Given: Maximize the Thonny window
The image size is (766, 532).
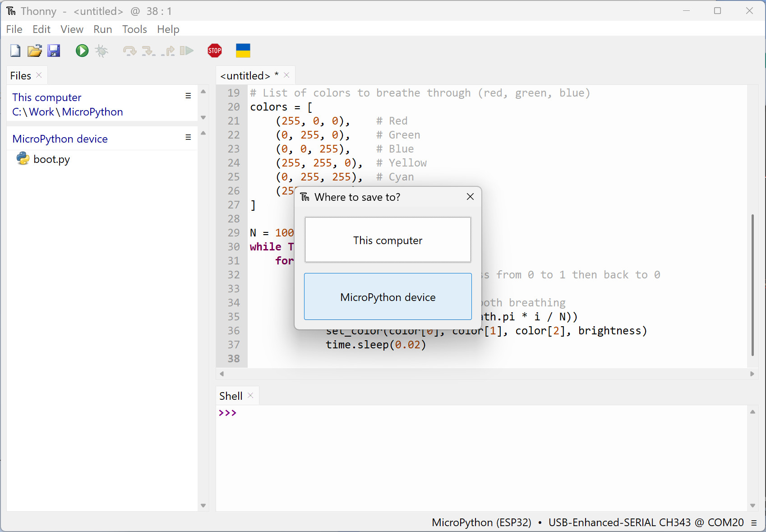Looking at the screenshot, I should (718, 10).
